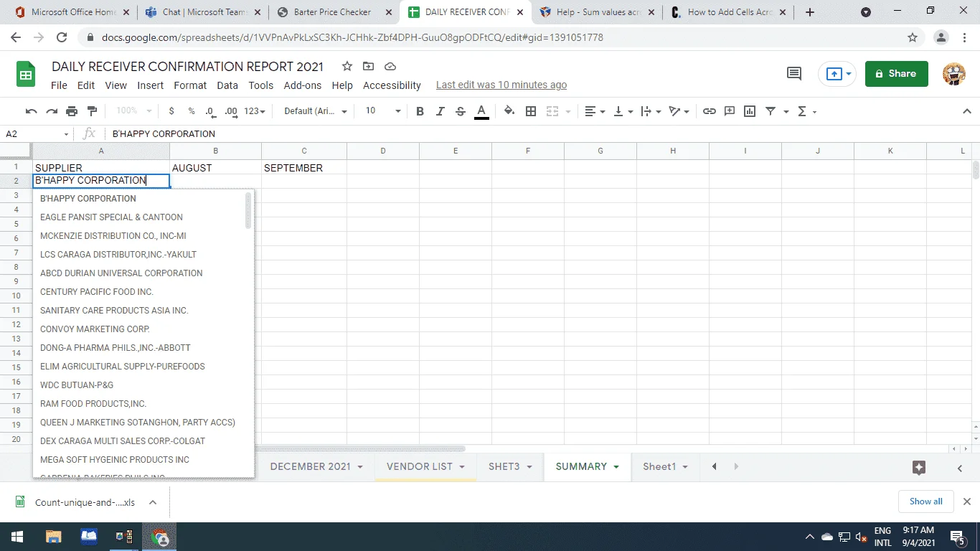This screenshot has width=980, height=551.
Task: Open the fill color picker
Action: [509, 111]
